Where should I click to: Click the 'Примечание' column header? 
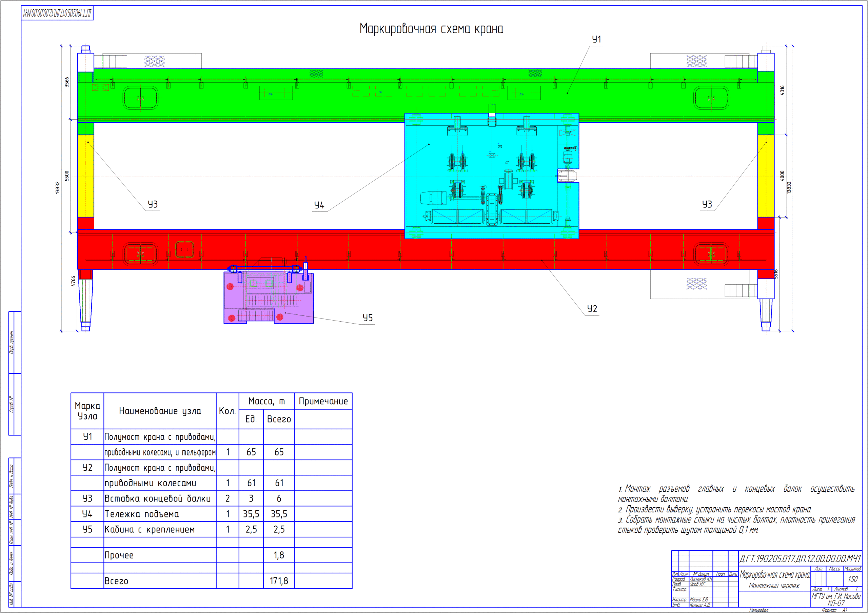pyautogui.click(x=323, y=401)
